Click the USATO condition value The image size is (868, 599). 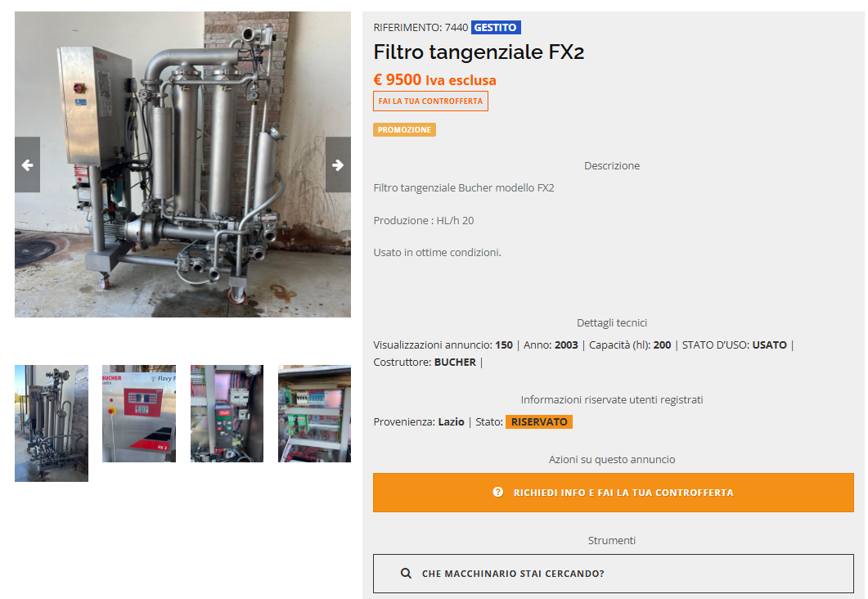pos(770,345)
